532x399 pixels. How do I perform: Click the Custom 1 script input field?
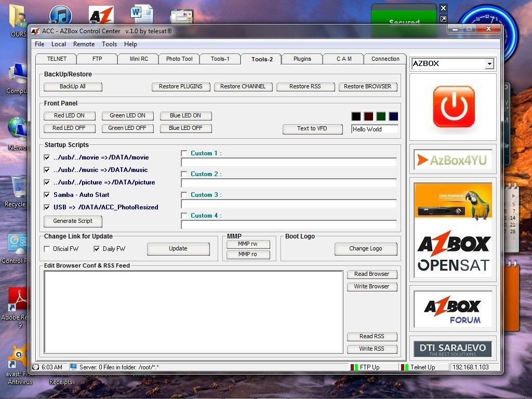point(289,162)
